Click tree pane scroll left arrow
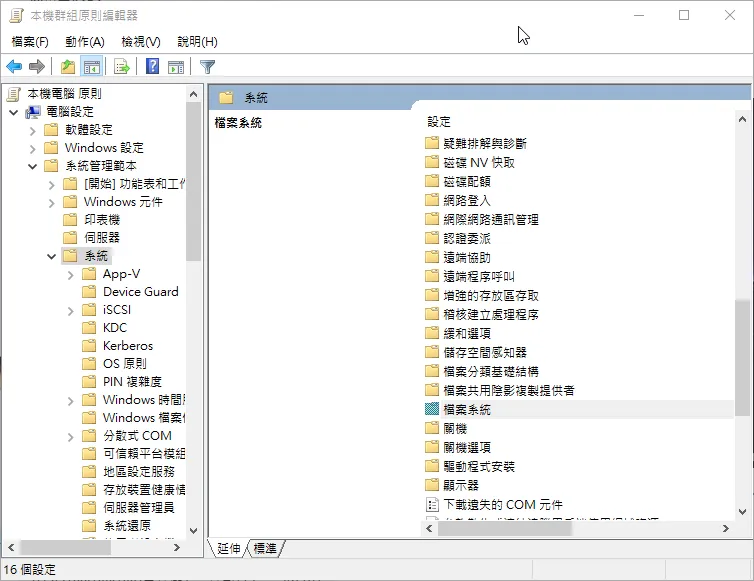754x581 pixels. 11,547
